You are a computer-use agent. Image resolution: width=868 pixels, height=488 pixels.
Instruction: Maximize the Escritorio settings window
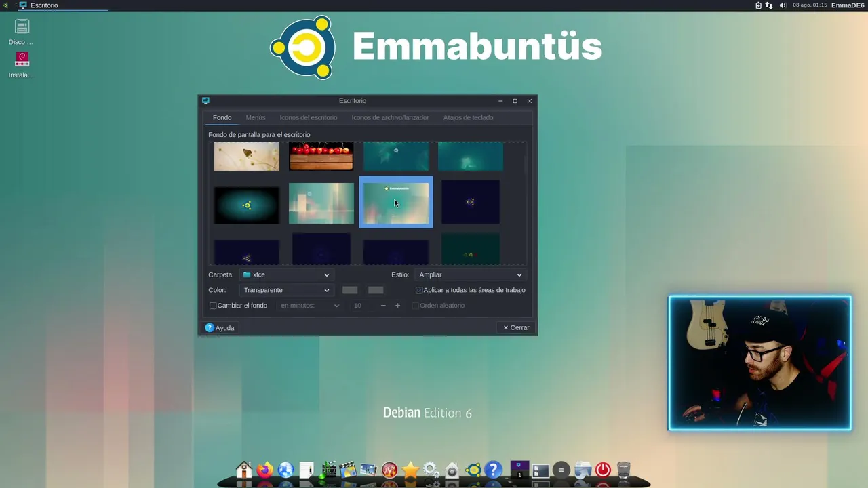pyautogui.click(x=515, y=101)
